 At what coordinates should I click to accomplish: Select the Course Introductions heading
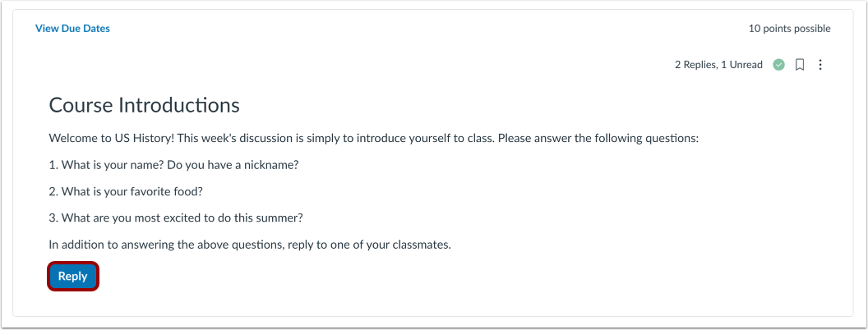point(145,105)
